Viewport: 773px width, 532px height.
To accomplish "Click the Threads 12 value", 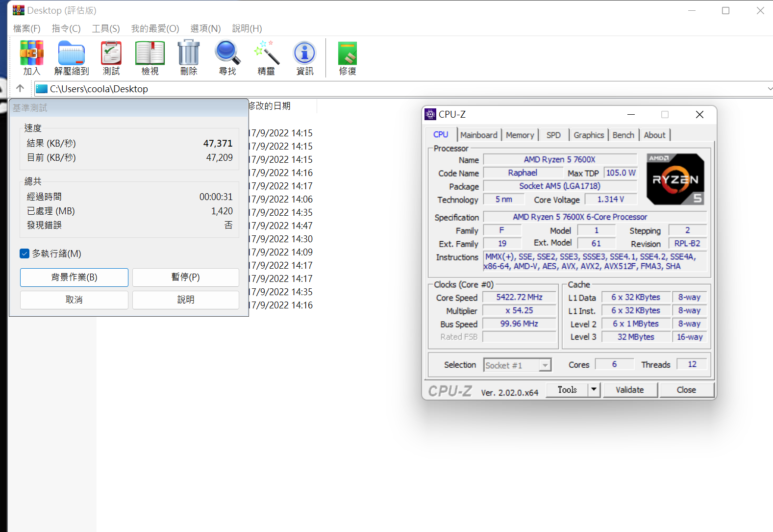I will [692, 364].
